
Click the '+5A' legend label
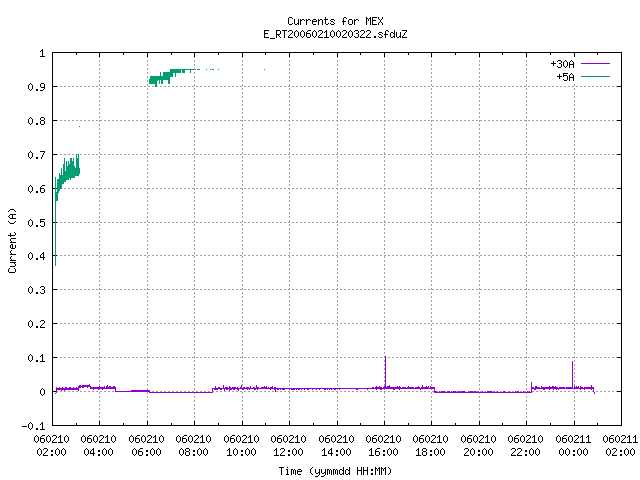click(565, 77)
